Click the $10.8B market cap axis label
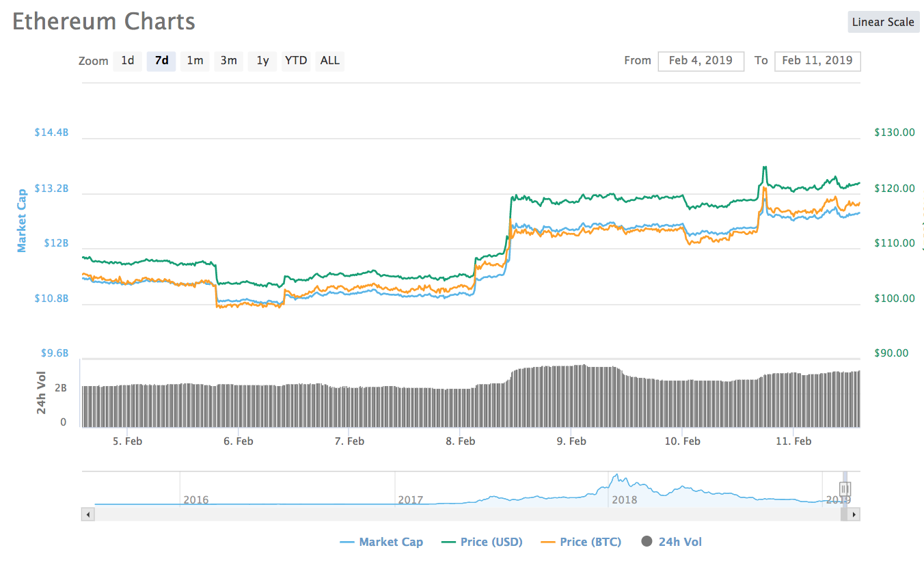The height and width of the screenshot is (563, 924). pos(51,298)
